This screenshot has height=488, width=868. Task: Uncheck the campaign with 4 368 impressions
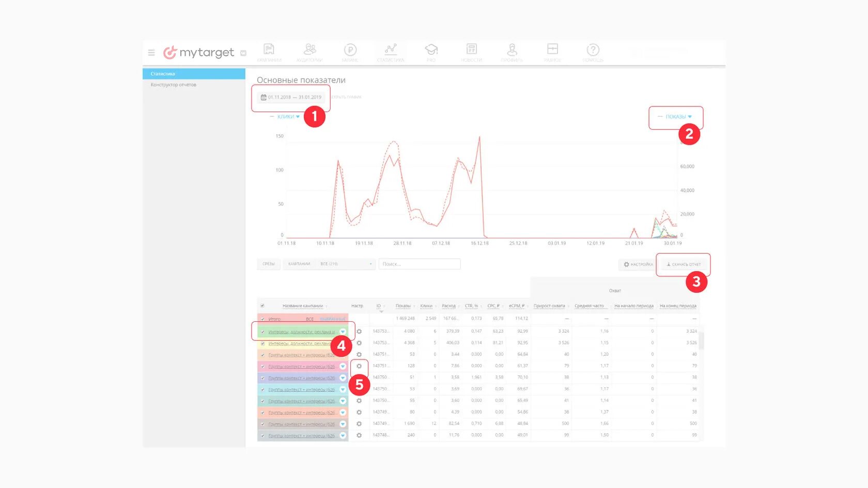pyautogui.click(x=262, y=343)
